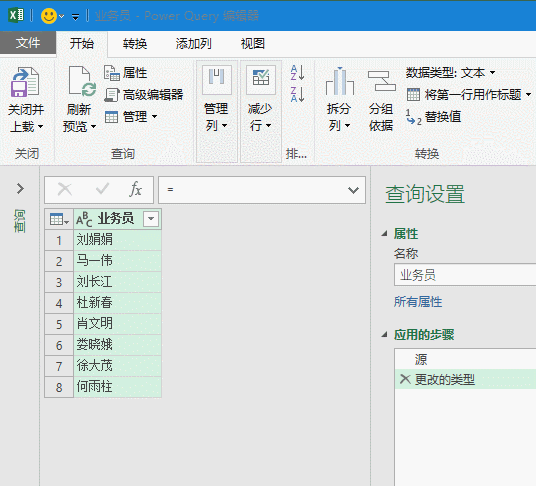
Task: Open query 属性 from the ribbon
Action: click(125, 73)
